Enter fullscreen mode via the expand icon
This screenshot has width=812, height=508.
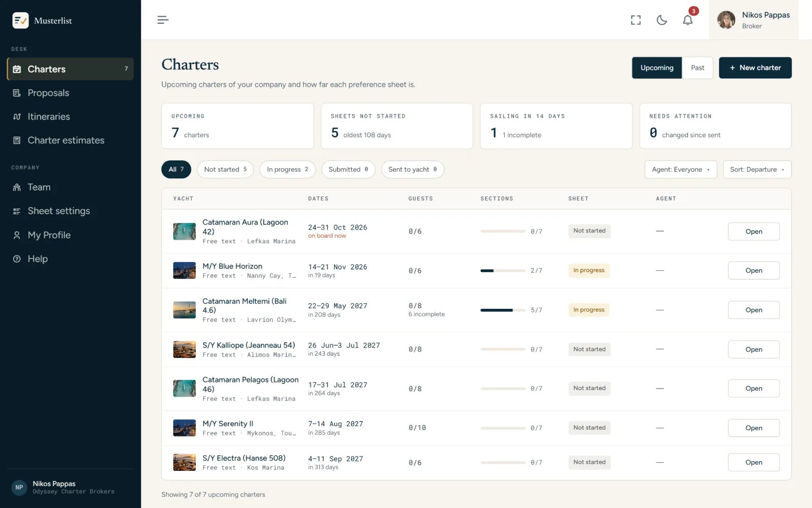[636, 20]
